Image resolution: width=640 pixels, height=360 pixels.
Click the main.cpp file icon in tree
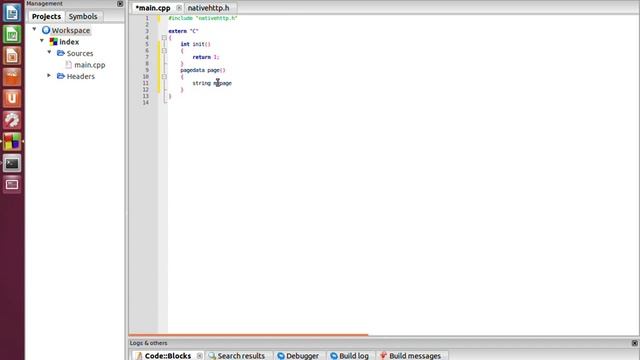pos(69,64)
